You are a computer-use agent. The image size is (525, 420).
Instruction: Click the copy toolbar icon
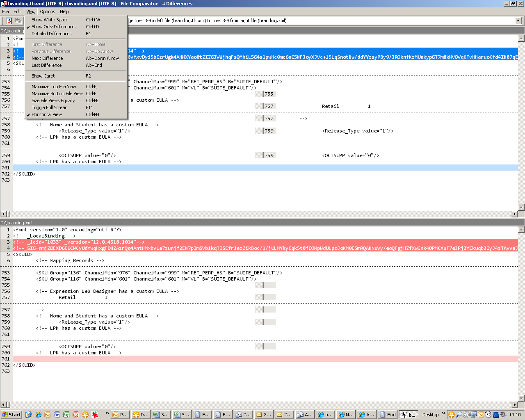(x=18, y=21)
